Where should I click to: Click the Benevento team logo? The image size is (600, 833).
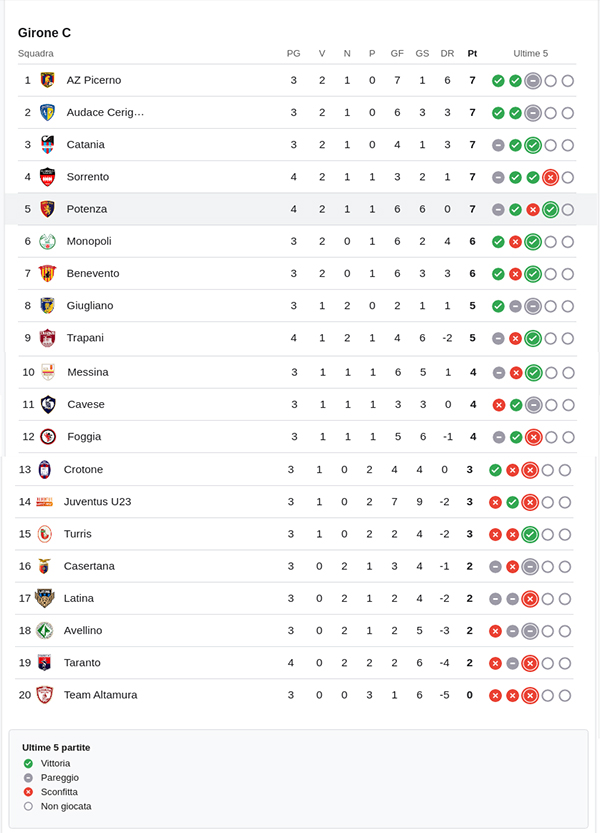47,274
